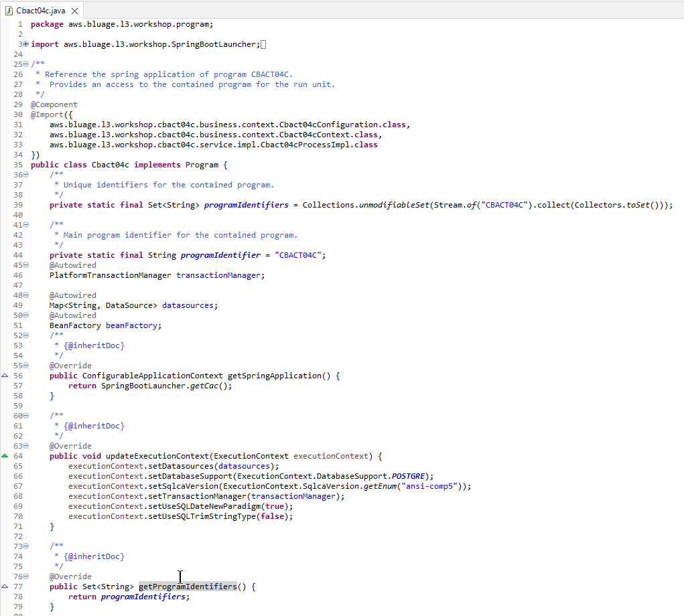Collapse the Javadoc comment starting at line 36

(25, 175)
